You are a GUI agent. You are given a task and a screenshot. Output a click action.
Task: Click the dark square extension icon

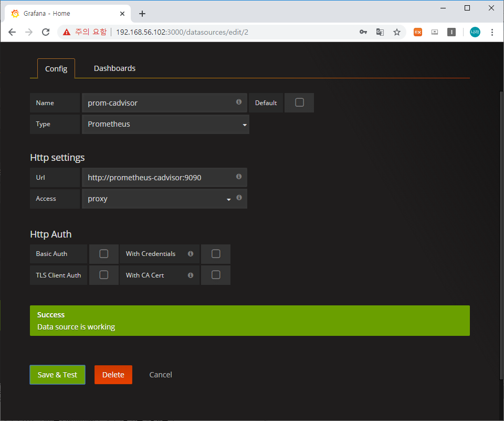[451, 32]
